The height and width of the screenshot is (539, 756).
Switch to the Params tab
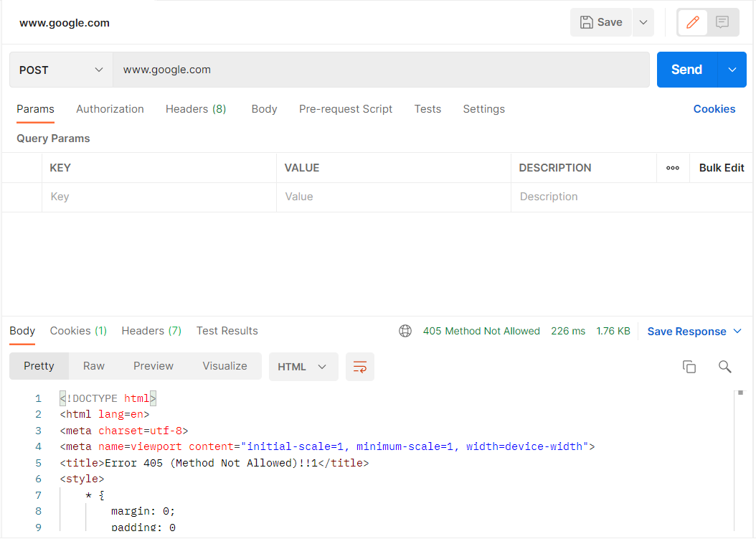click(35, 109)
